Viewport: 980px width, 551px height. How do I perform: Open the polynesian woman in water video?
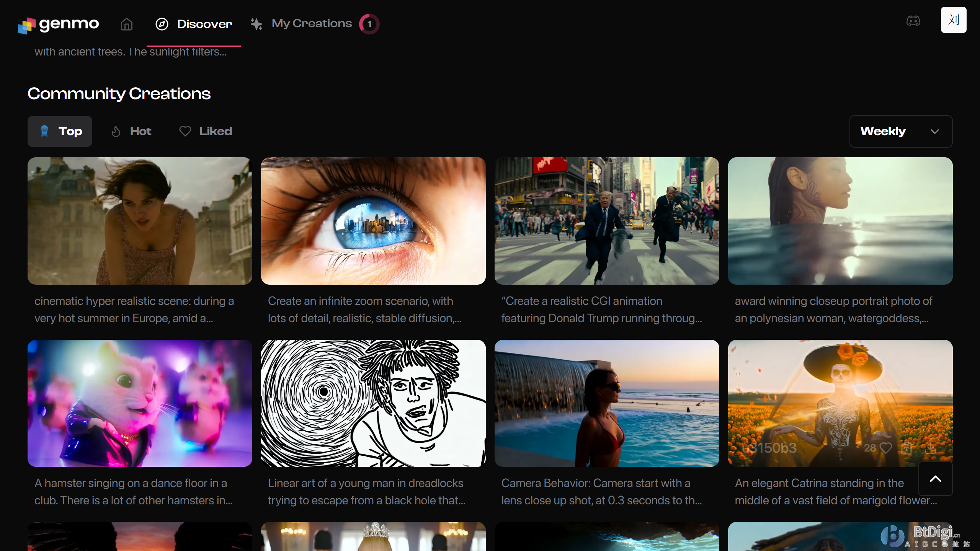(840, 221)
